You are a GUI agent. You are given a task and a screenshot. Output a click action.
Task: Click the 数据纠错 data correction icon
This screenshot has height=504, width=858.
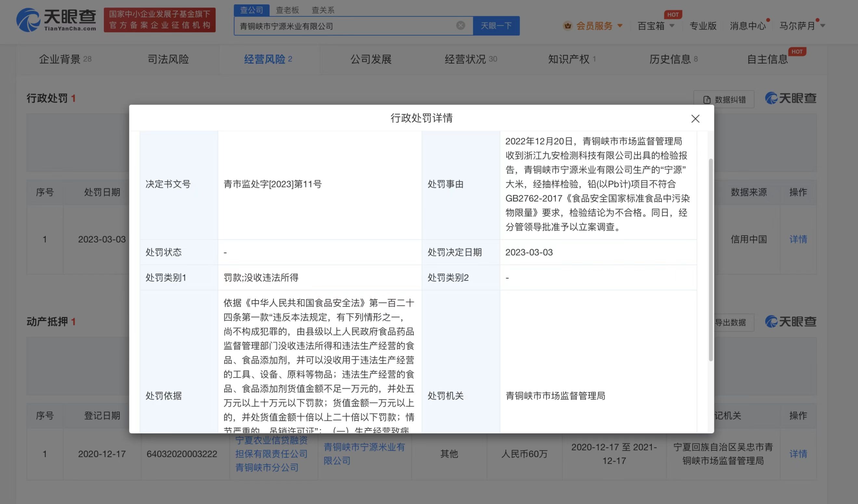(707, 99)
